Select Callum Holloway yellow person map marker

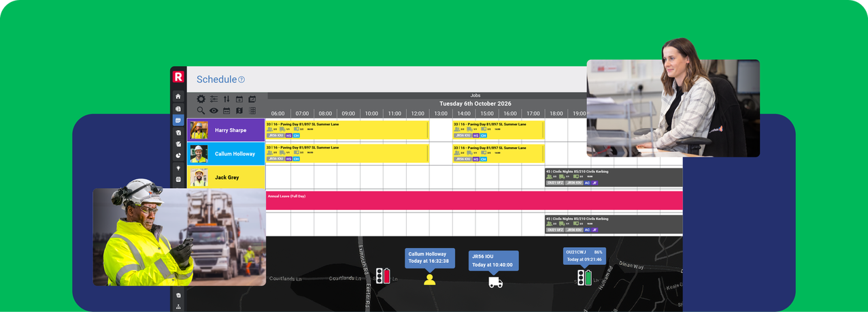pos(429,279)
